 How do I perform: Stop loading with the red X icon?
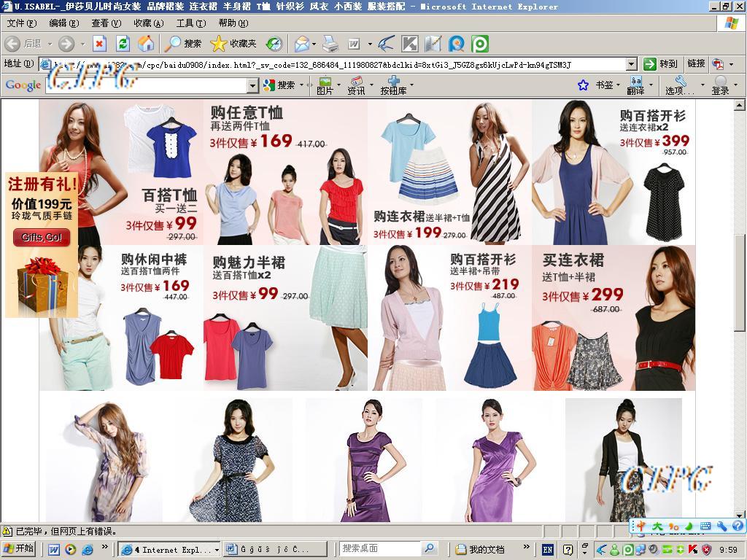point(99,44)
